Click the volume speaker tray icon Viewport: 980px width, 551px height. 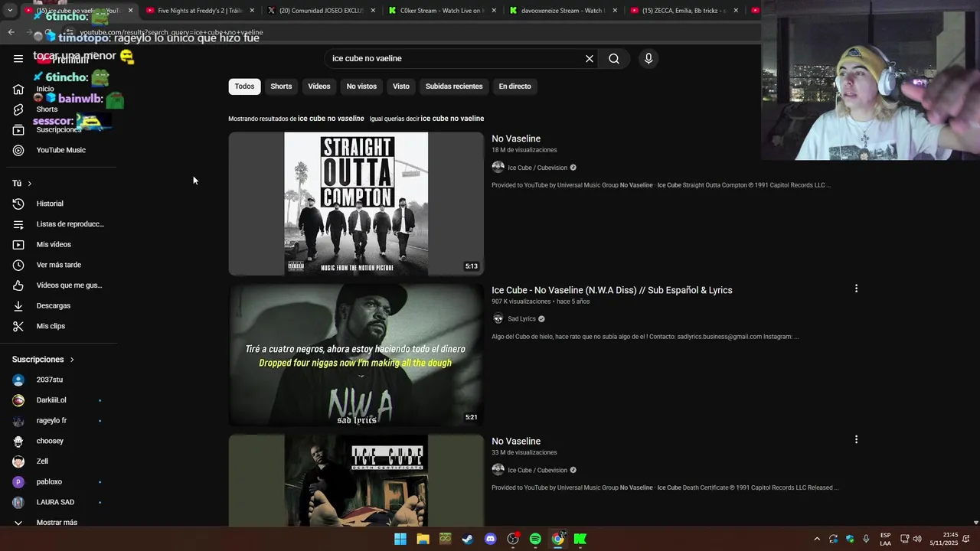point(917,539)
